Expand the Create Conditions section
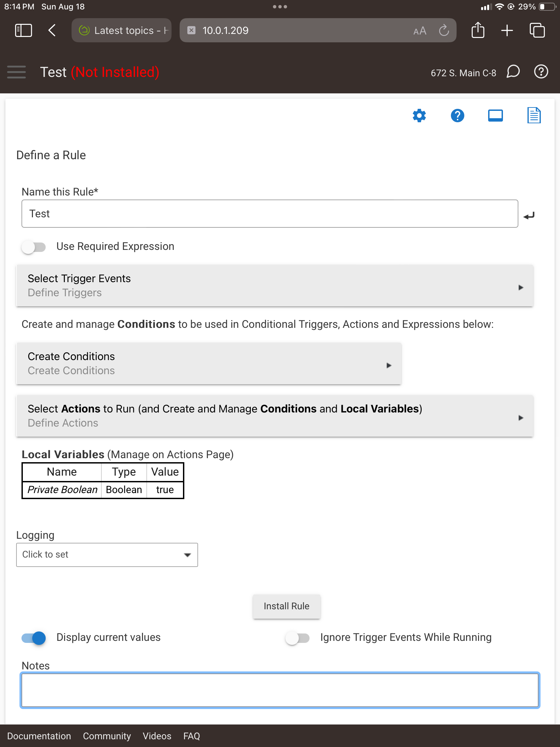Image resolution: width=560 pixels, height=747 pixels. (x=208, y=364)
